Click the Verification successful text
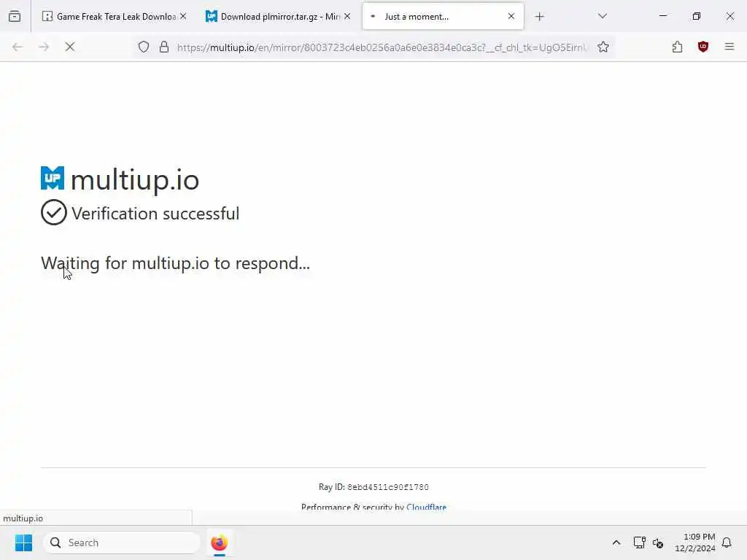 [x=156, y=214]
